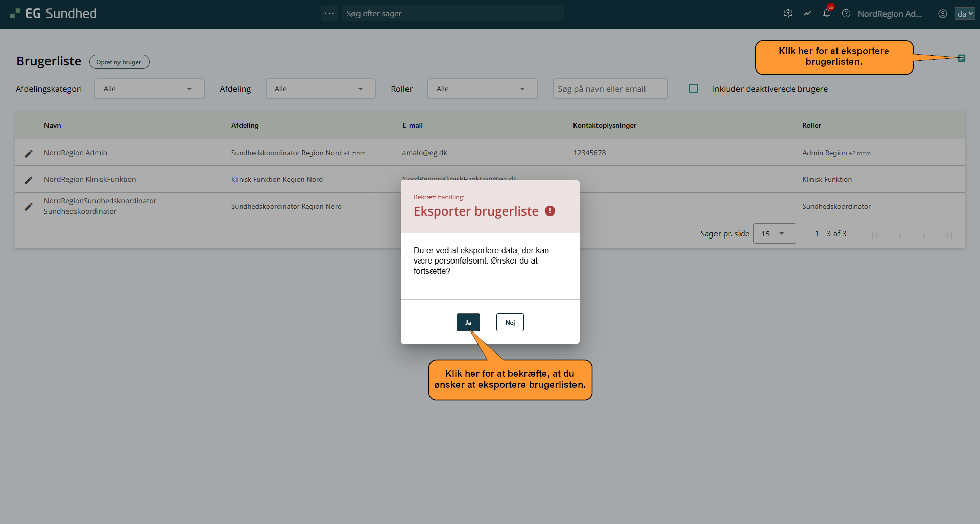Edit NordRegionSundhedskoordinator with pencil icon

click(x=29, y=206)
